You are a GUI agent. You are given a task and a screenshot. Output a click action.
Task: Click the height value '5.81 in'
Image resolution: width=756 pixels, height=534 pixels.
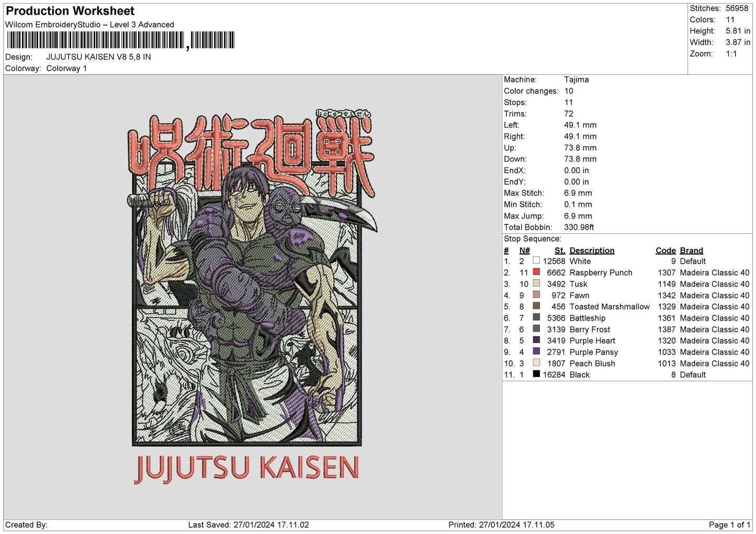[x=738, y=31]
